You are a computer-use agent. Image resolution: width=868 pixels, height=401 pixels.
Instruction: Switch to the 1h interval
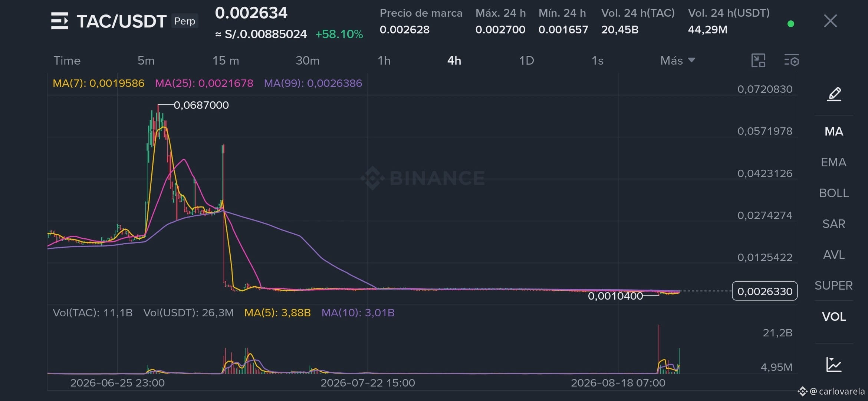click(384, 61)
